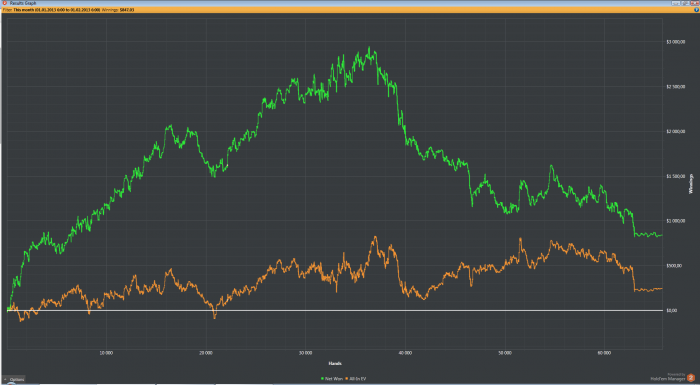Screen dimensions: 700x385
Task: Click the $2 000,00 axis label
Action: pos(675,131)
